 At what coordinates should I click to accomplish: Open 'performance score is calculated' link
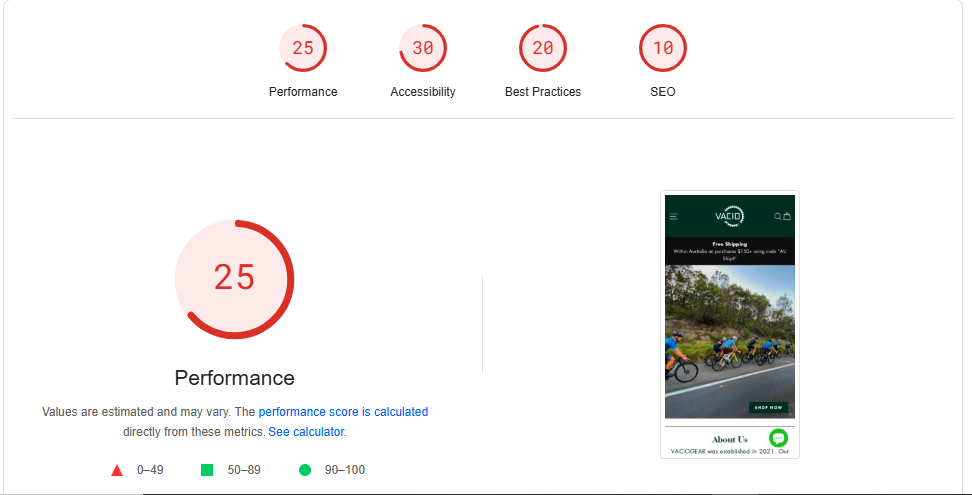click(343, 411)
